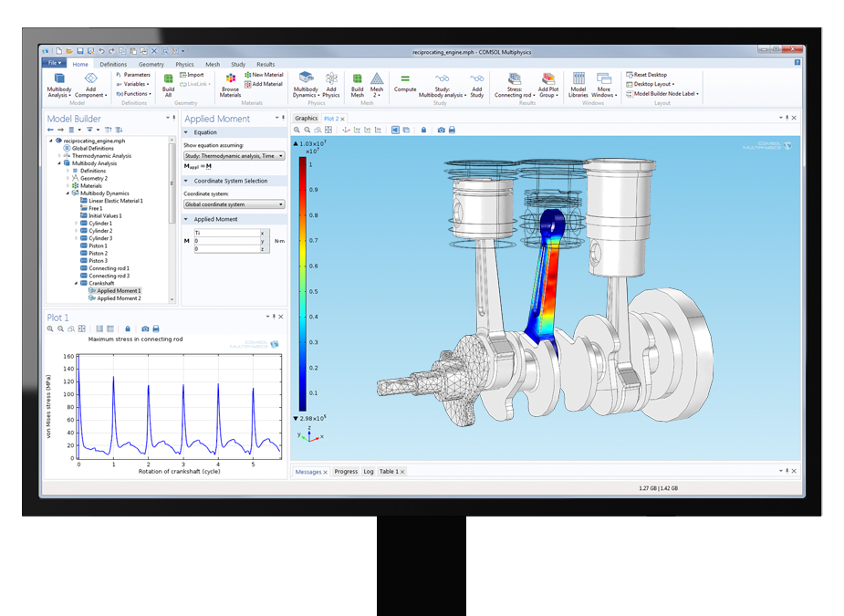The image size is (844, 616).
Task: Click the back arrow in Model Builder toolbar
Action: click(50, 130)
